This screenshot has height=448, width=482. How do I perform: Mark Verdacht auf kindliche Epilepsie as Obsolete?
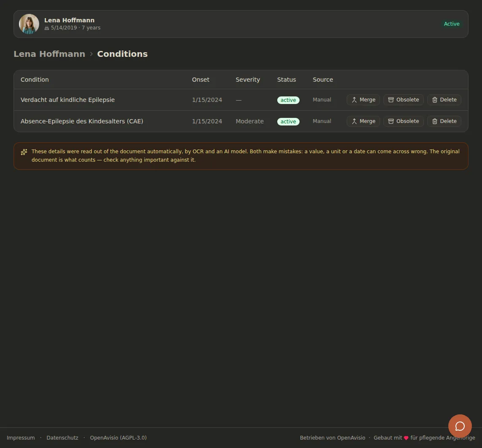pos(403,100)
